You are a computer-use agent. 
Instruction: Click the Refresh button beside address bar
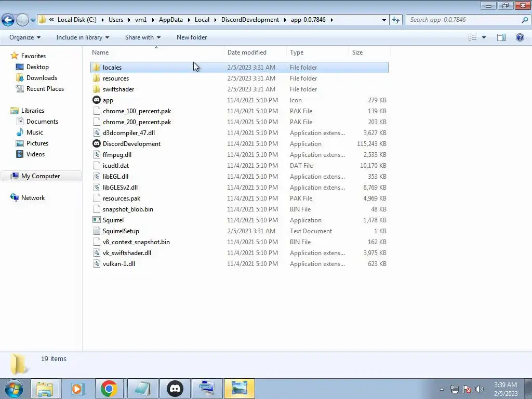[395, 20]
